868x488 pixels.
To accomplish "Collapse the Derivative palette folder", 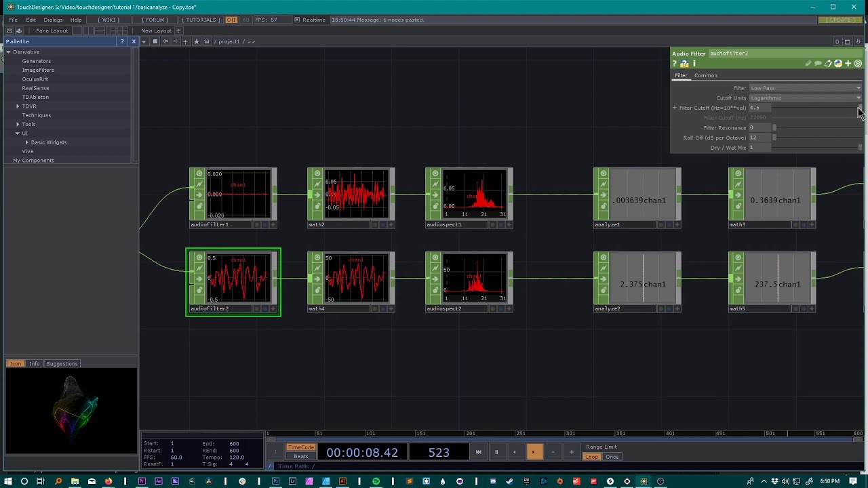I will click(9, 52).
